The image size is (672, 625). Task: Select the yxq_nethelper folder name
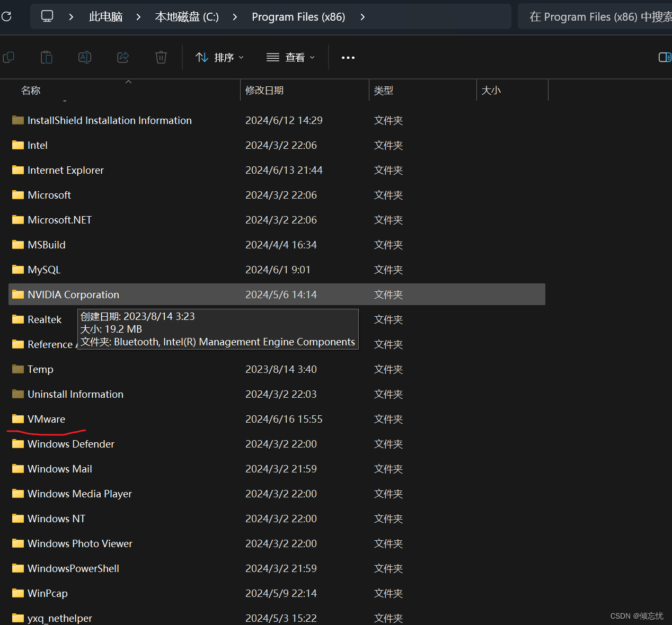click(x=60, y=618)
